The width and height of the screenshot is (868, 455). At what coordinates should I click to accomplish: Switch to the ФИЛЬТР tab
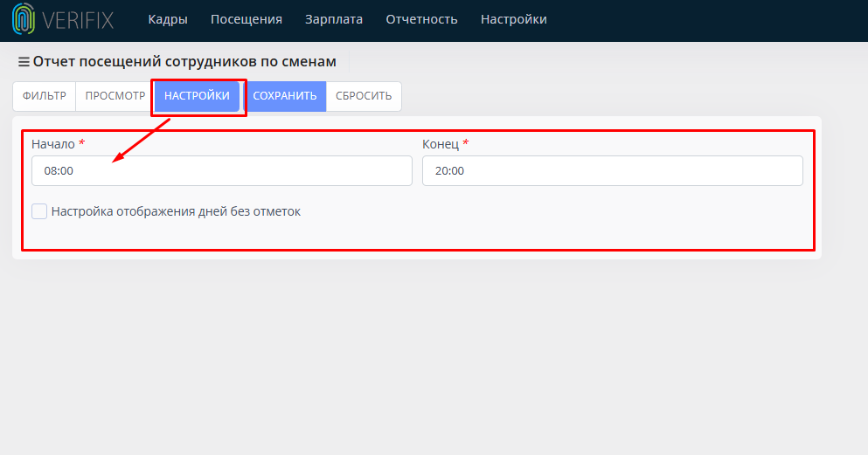tap(45, 96)
